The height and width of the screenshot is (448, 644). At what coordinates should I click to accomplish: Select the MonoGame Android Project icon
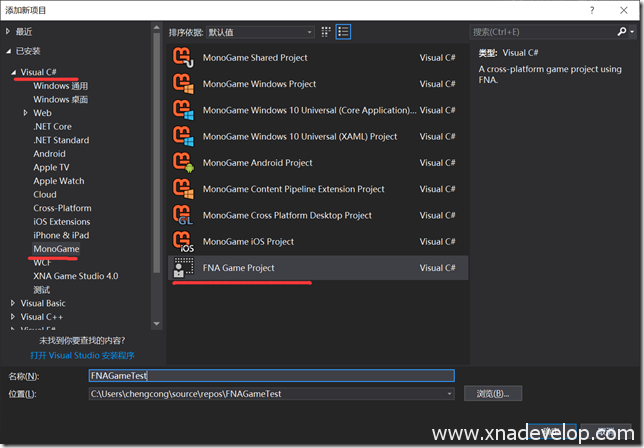pyautogui.click(x=183, y=162)
